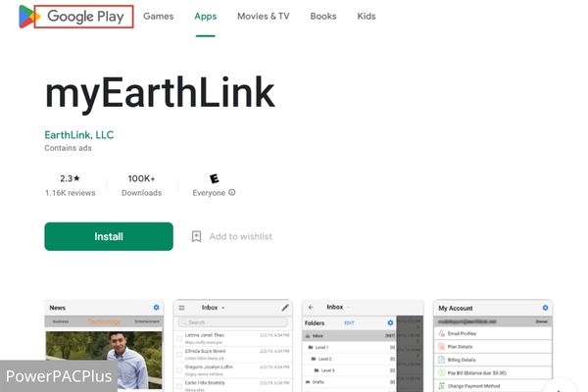
Task: Click the gear icon in My Account screenshot
Action: point(545,308)
